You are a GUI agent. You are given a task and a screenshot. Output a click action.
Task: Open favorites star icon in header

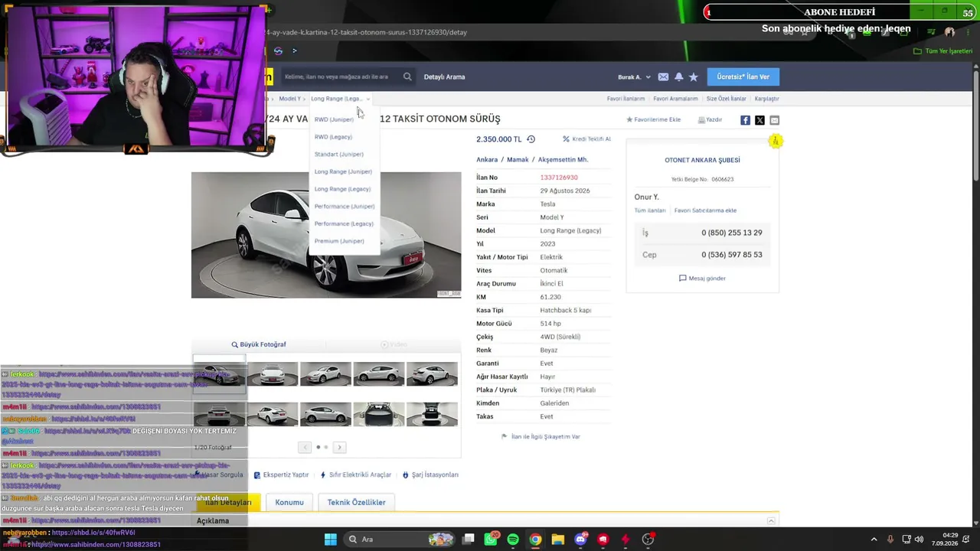tap(694, 77)
